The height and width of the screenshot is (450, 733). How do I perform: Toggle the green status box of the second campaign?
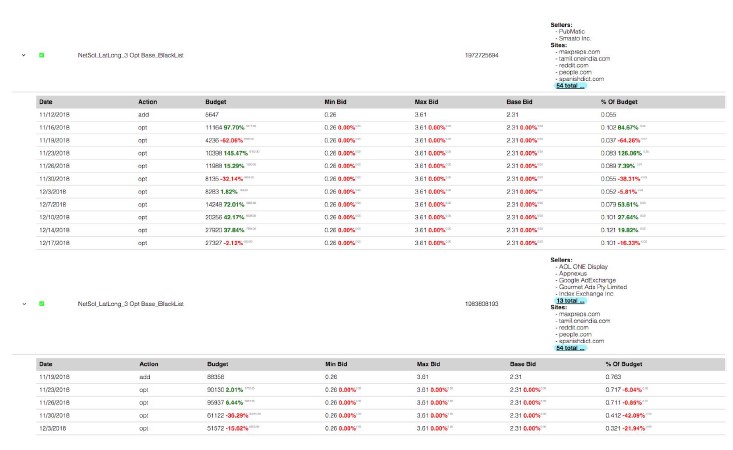(x=42, y=302)
